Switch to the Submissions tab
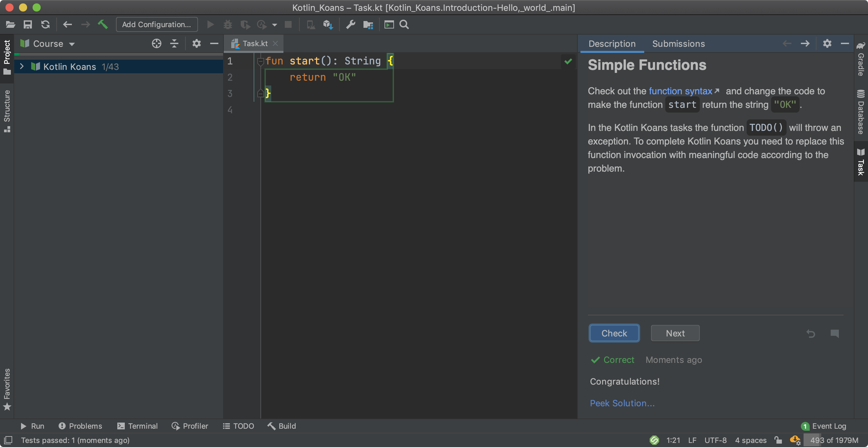The image size is (868, 447). [x=678, y=44]
